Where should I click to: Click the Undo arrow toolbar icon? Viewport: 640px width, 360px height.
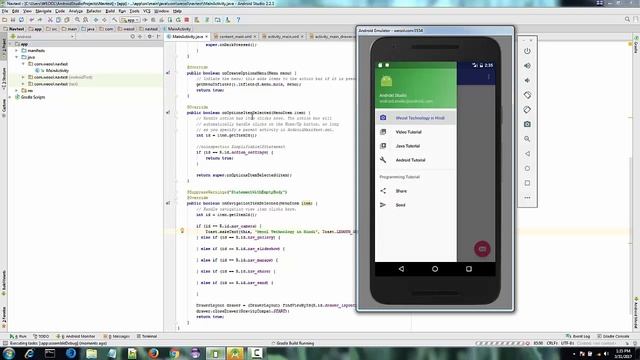[x=31, y=20]
